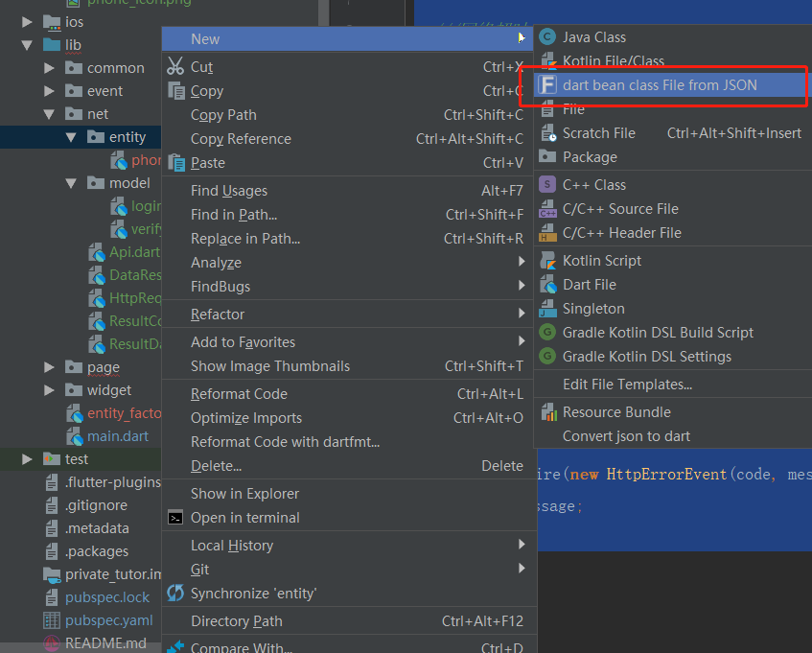The image size is (812, 653).
Task: Select Find Usages menu item
Action: pos(347,191)
